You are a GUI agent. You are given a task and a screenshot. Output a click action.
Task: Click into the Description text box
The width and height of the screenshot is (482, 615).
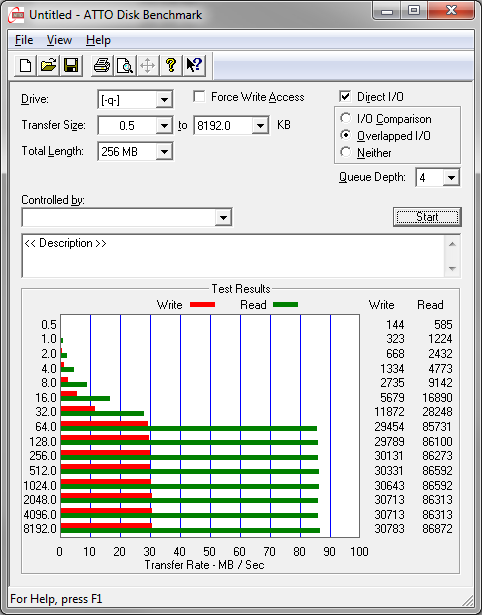pos(233,256)
